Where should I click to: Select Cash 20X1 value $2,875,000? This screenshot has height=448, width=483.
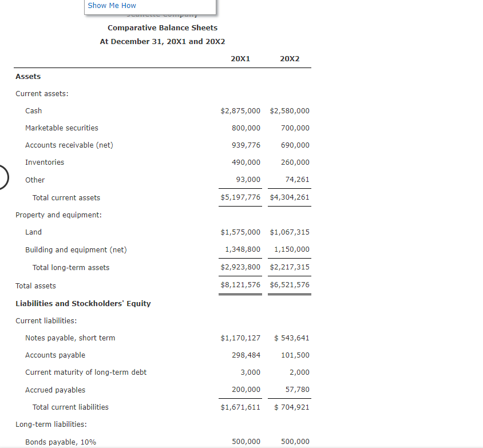pyautogui.click(x=240, y=111)
